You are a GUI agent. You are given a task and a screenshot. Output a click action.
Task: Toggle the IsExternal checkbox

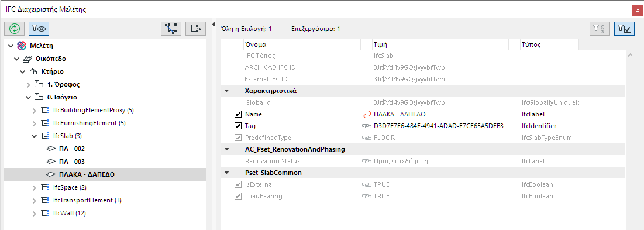[x=238, y=185]
